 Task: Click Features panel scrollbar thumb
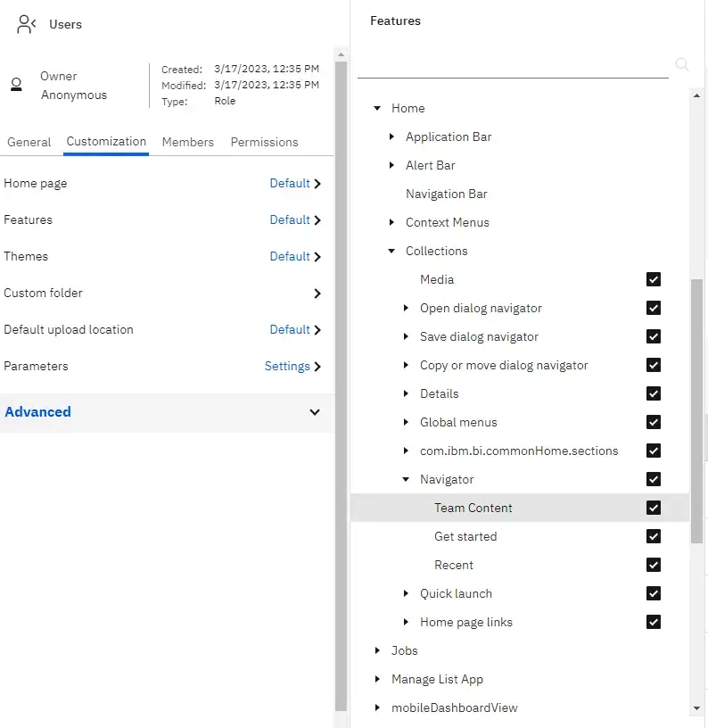pos(696,411)
